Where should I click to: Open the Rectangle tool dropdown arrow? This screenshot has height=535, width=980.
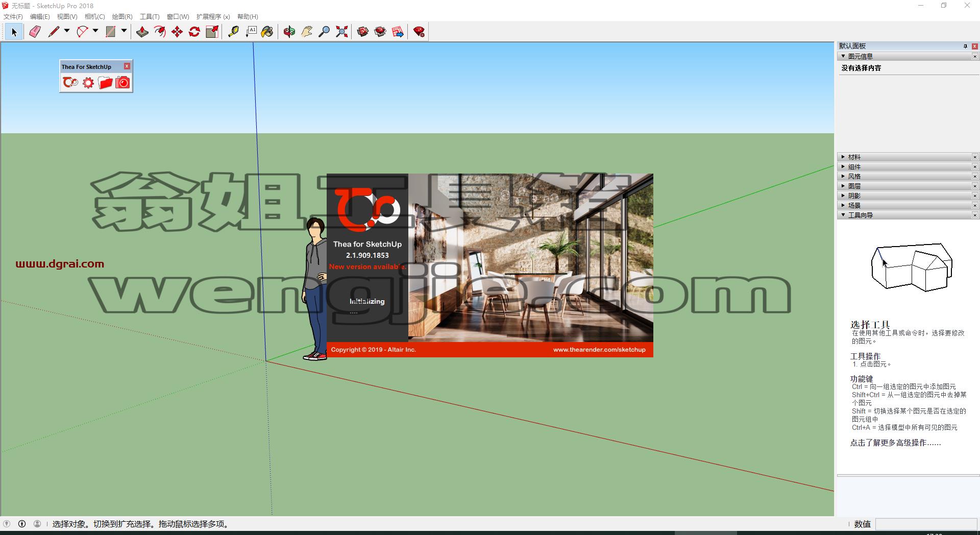[124, 32]
